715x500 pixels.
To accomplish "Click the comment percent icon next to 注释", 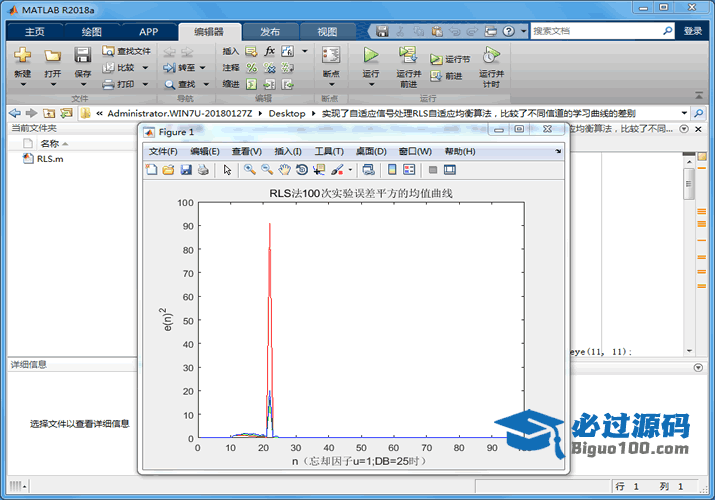I will click(x=251, y=68).
